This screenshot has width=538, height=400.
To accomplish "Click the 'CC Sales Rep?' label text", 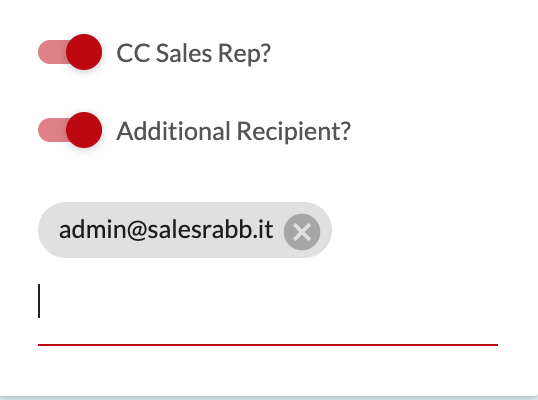I will click(x=194, y=54).
